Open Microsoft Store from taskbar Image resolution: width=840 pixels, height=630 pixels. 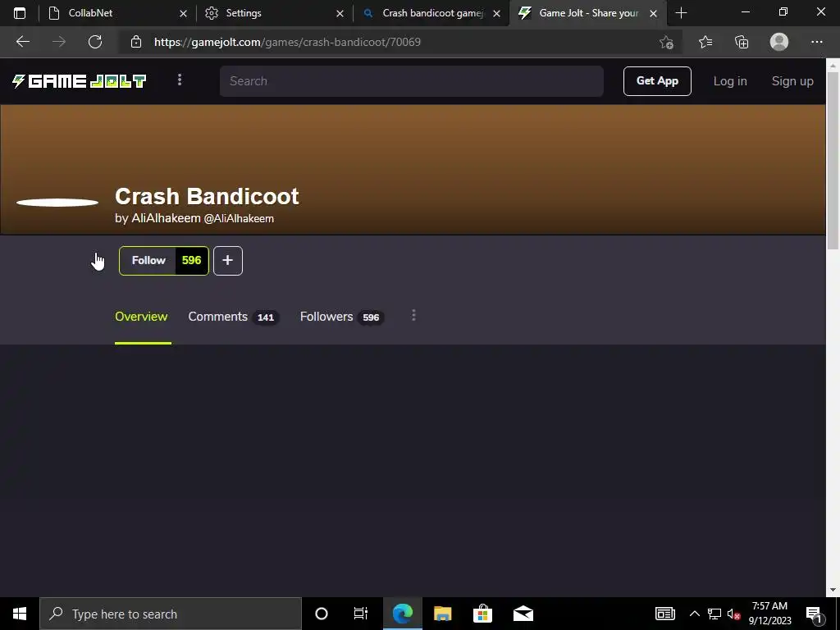[x=482, y=614]
